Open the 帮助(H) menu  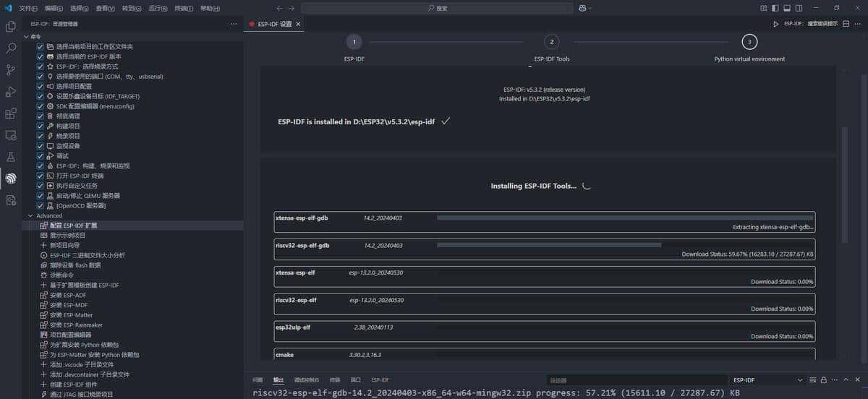coord(210,8)
